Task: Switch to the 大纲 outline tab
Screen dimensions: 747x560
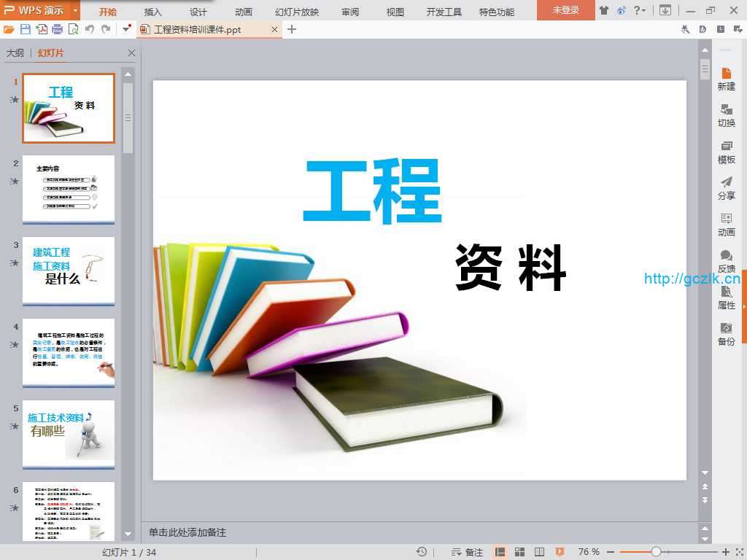Action: [x=15, y=53]
